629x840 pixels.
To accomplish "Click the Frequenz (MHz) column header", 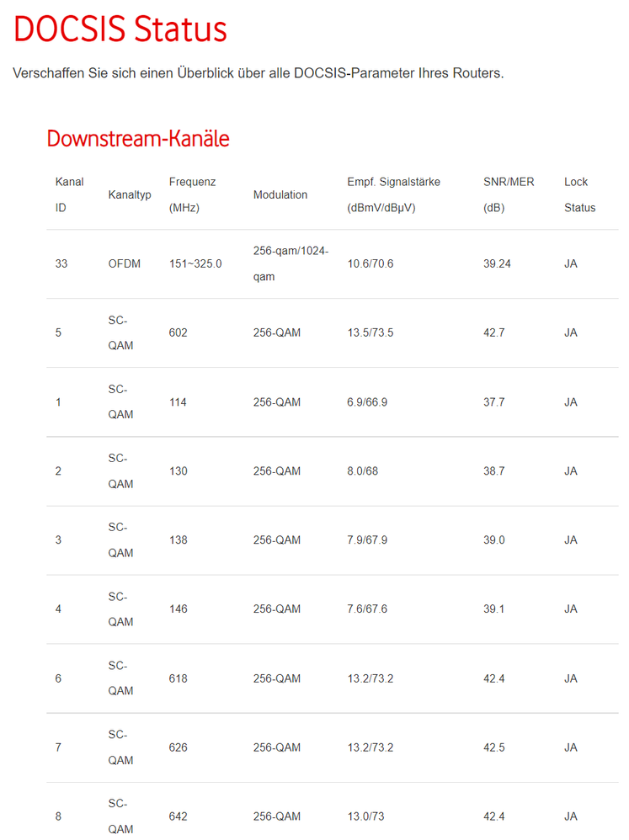I will point(192,194).
